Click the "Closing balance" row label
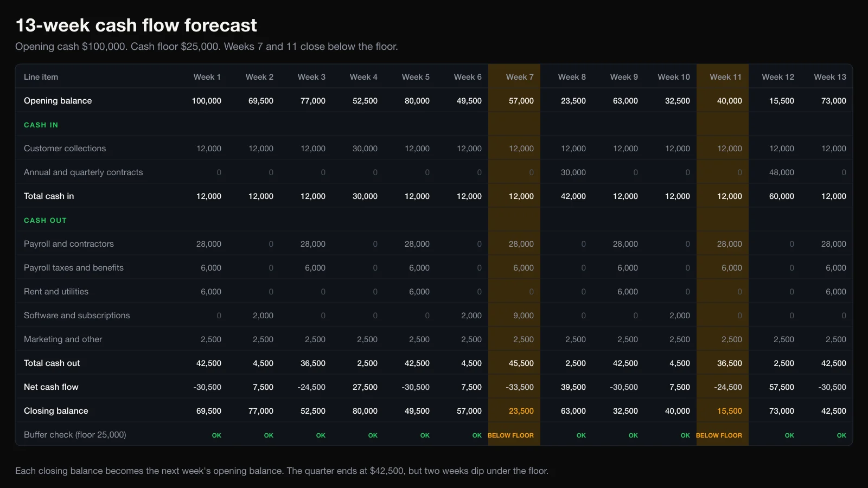 pos(56,411)
